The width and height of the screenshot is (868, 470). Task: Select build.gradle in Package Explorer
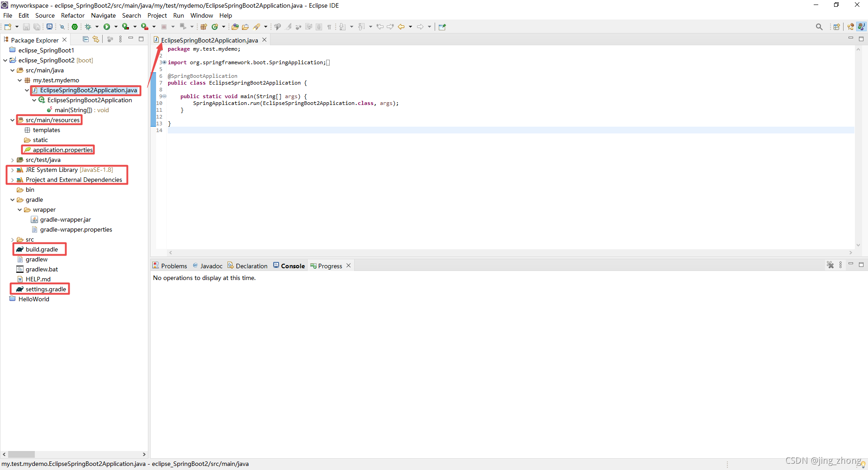(x=42, y=249)
